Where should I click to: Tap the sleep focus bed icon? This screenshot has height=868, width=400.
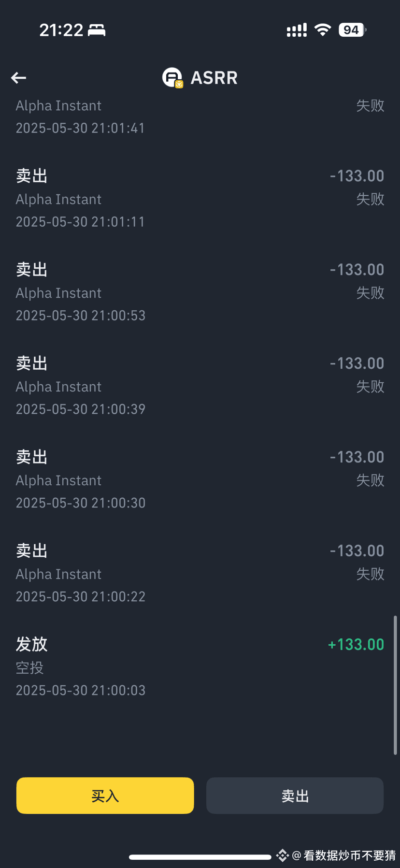click(x=97, y=30)
